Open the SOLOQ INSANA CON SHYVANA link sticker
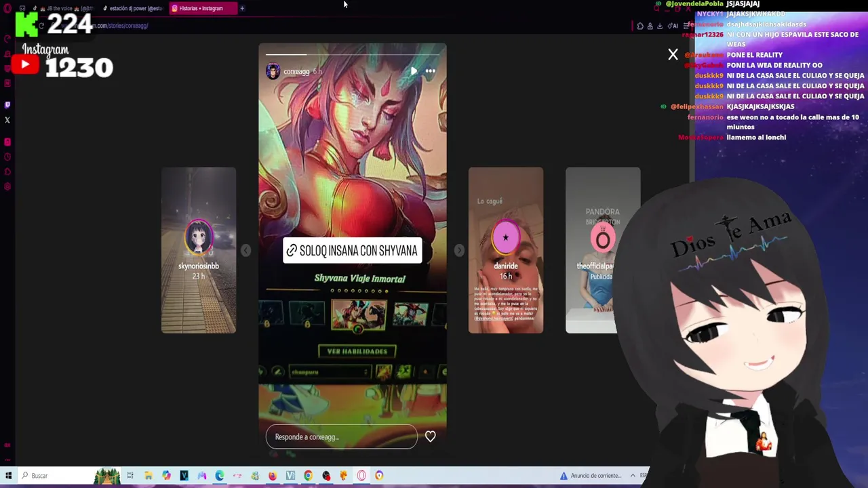Image resolution: width=868 pixels, height=488 pixels. click(x=352, y=251)
